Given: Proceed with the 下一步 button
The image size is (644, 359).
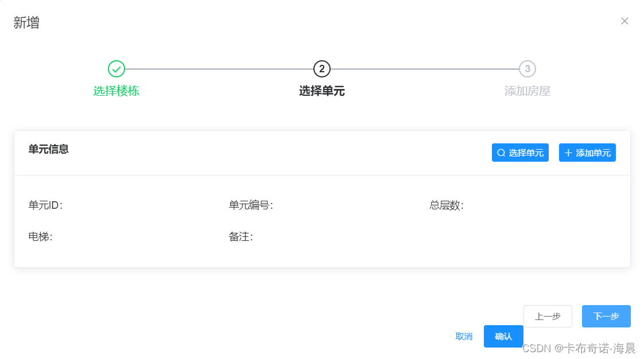Looking at the screenshot, I should [x=606, y=317].
